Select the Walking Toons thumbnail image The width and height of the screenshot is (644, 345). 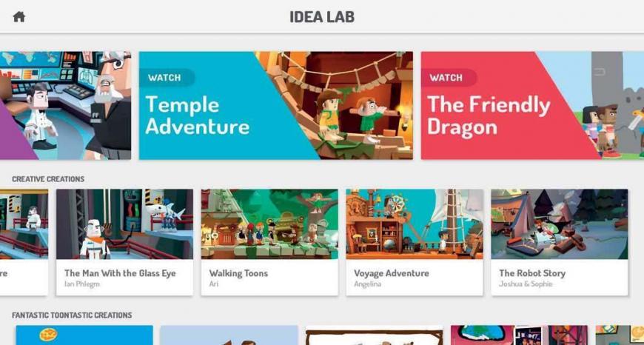(270, 224)
